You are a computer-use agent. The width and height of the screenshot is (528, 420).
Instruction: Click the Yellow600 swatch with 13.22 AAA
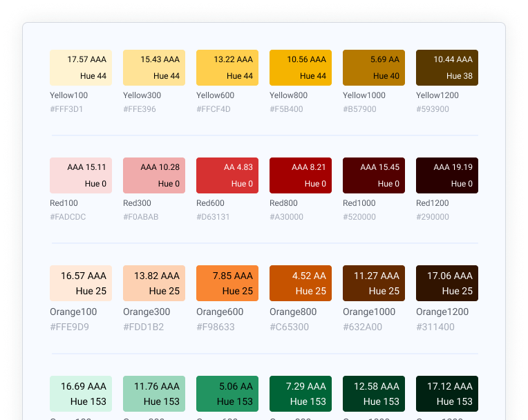coord(227,68)
